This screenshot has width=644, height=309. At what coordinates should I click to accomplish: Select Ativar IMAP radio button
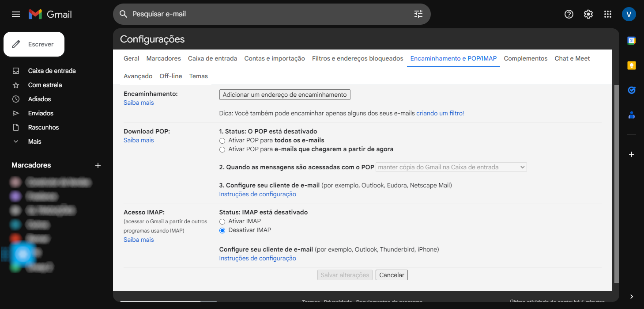222,221
